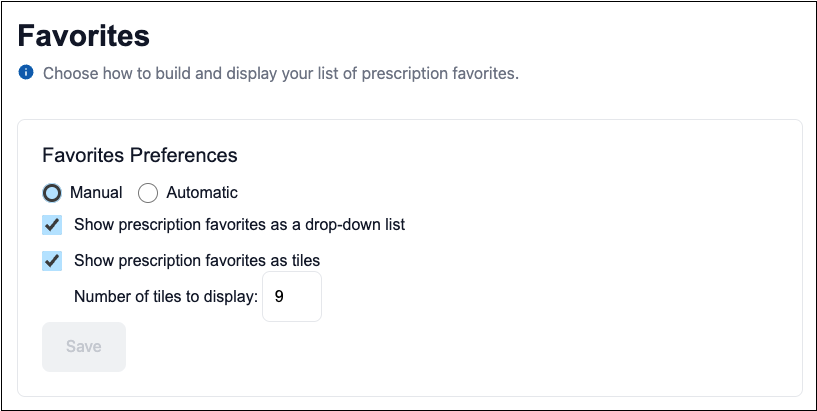The height and width of the screenshot is (411, 817).
Task: Click the Favorites Preferences section title
Action: 139,155
